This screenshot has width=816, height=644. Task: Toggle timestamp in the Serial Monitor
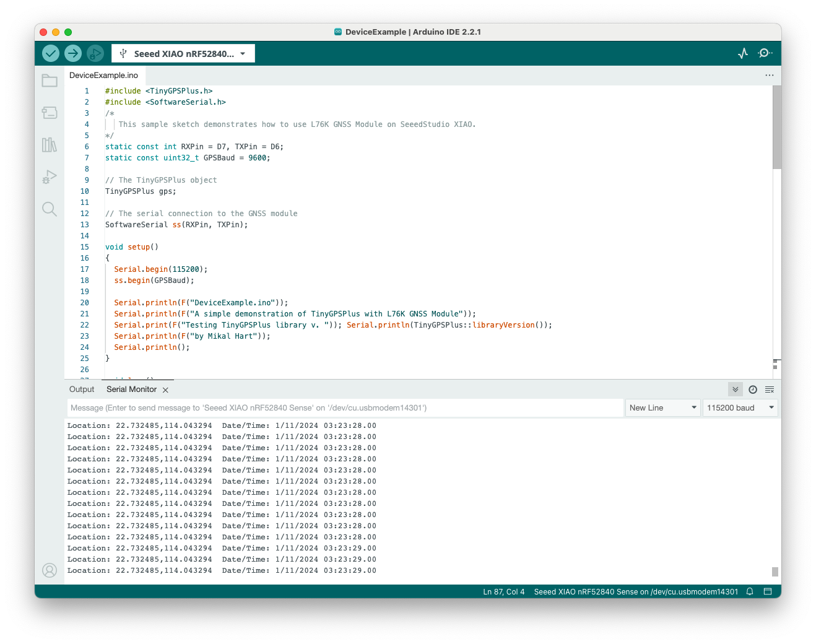click(x=753, y=389)
